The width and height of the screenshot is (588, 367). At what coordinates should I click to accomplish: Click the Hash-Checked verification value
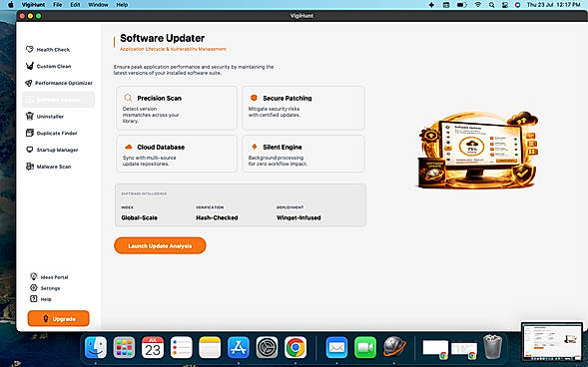[217, 217]
